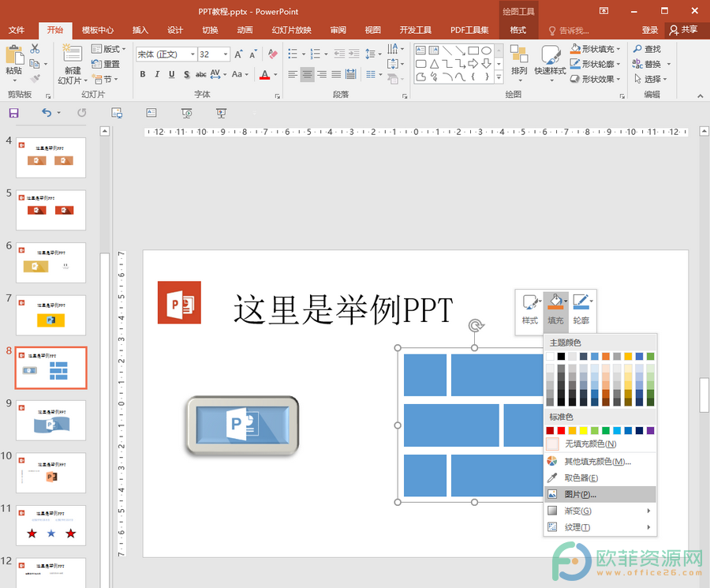Open the font size 32 dropdown
Screen dimensions: 710x588
226,54
